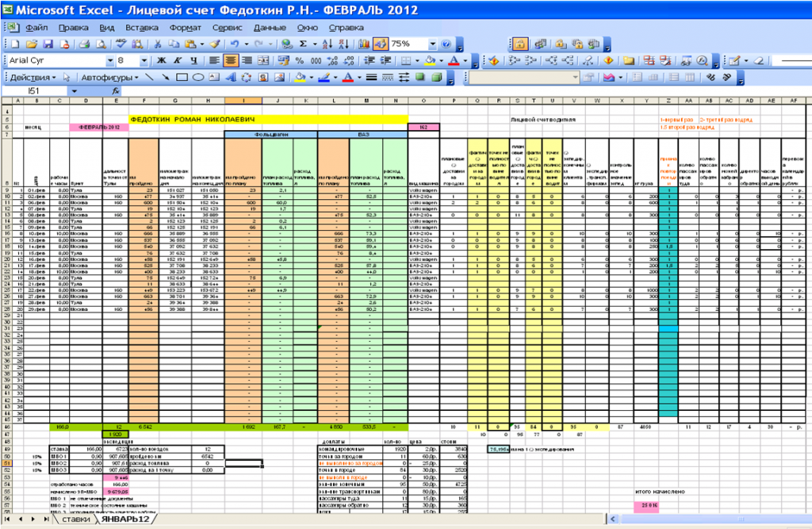This screenshot has height=529, width=812.
Task: Create a new workbook
Action: 15,44
